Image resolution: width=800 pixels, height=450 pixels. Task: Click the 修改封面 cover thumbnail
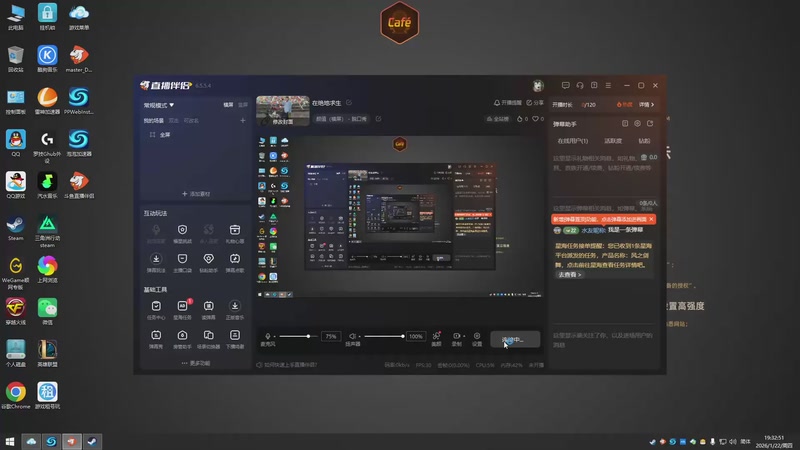[283, 110]
